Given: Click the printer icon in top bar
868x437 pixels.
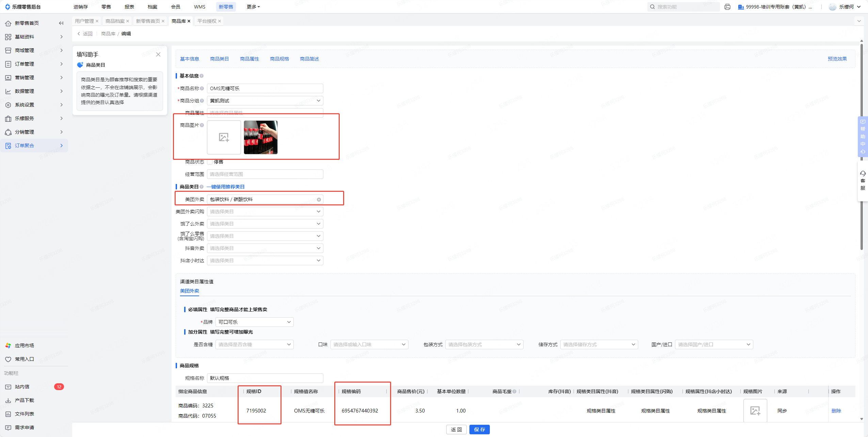Looking at the screenshot, I should 727,7.
